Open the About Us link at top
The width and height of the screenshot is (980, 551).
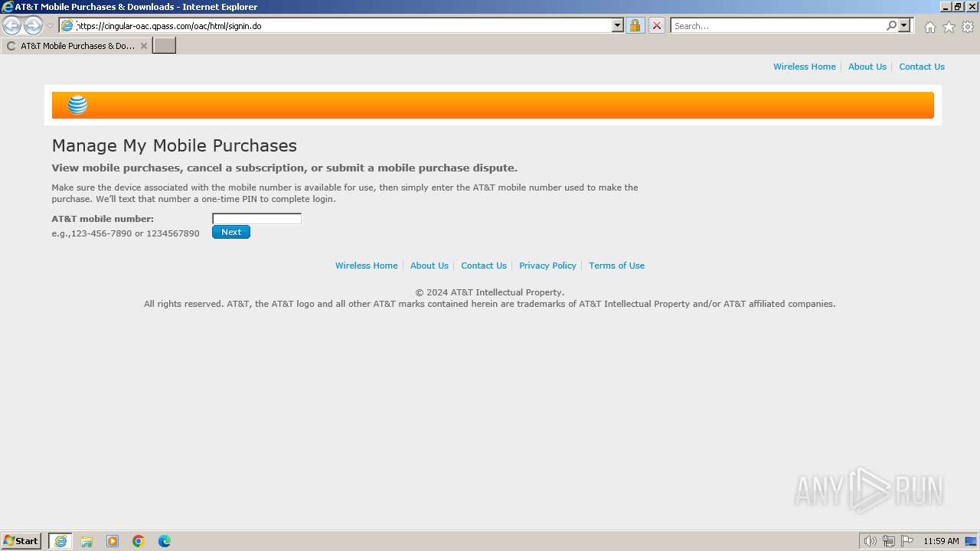tap(867, 67)
